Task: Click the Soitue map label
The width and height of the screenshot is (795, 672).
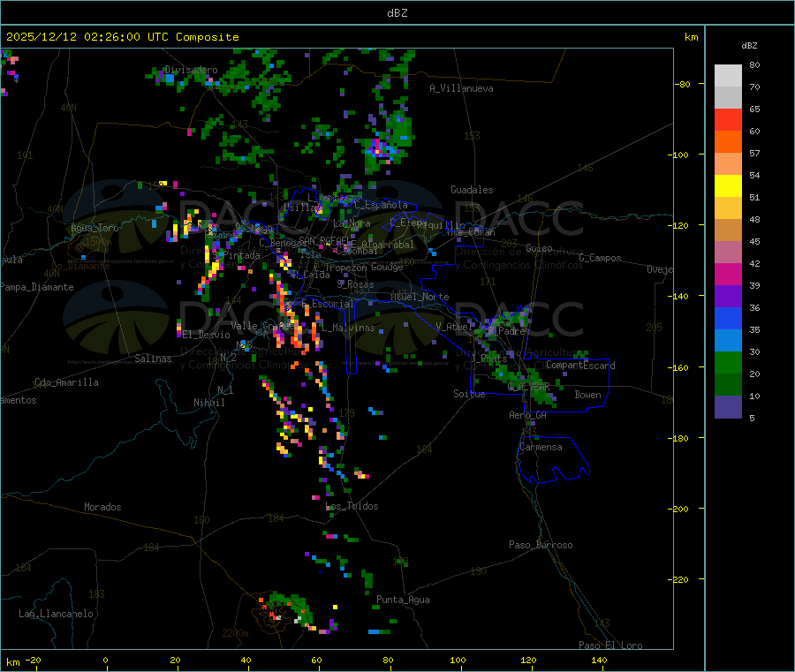Action: (469, 394)
